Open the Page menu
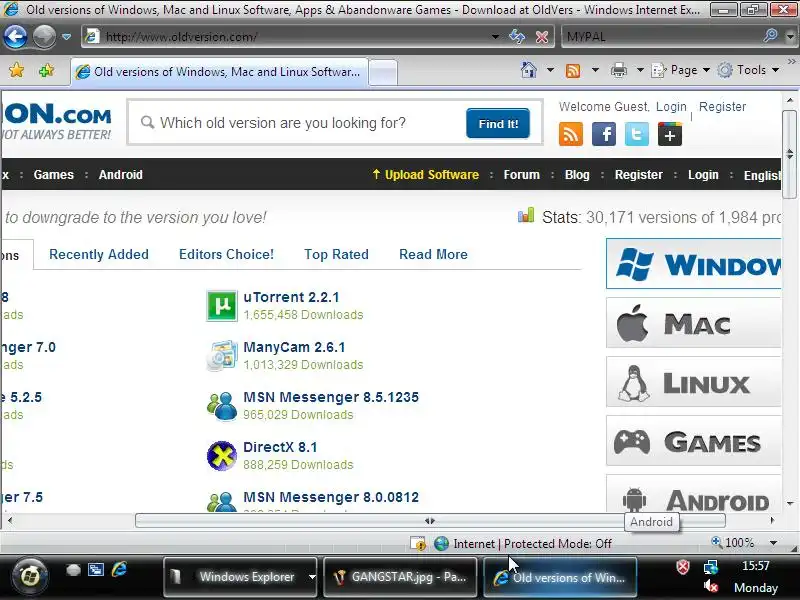The height and width of the screenshot is (600, 800). [x=681, y=70]
